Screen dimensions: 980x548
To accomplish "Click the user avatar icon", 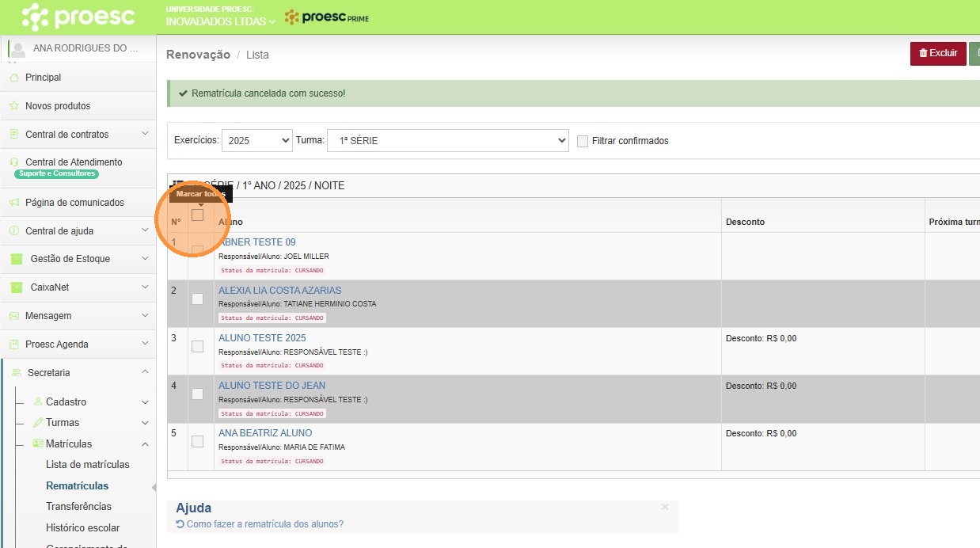I will (x=18, y=49).
